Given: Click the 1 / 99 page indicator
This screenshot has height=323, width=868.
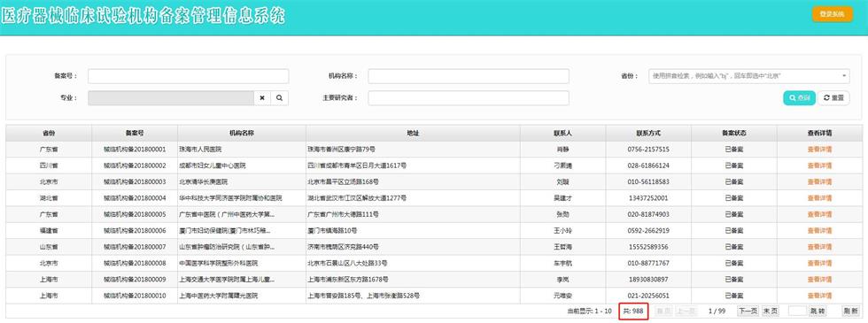Looking at the screenshot, I should [717, 311].
